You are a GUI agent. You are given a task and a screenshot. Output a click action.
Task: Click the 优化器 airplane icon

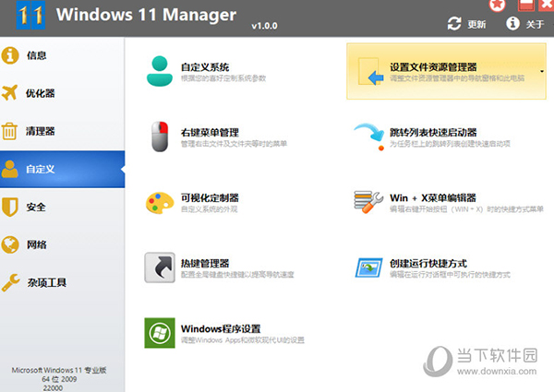pos(9,93)
